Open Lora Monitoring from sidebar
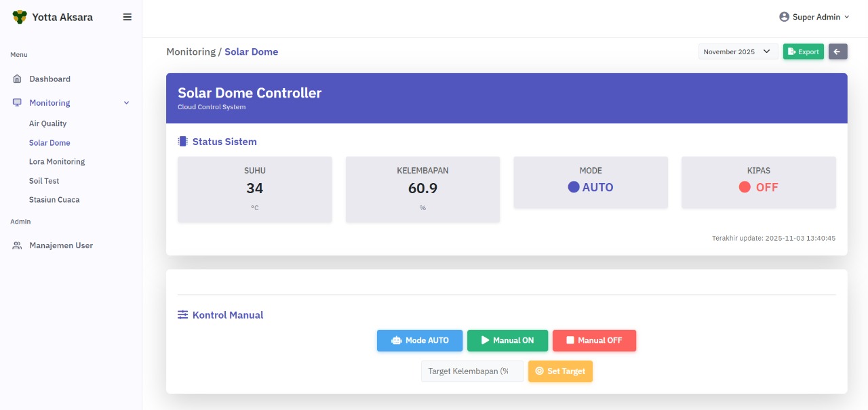Image resolution: width=868 pixels, height=410 pixels. tap(57, 162)
